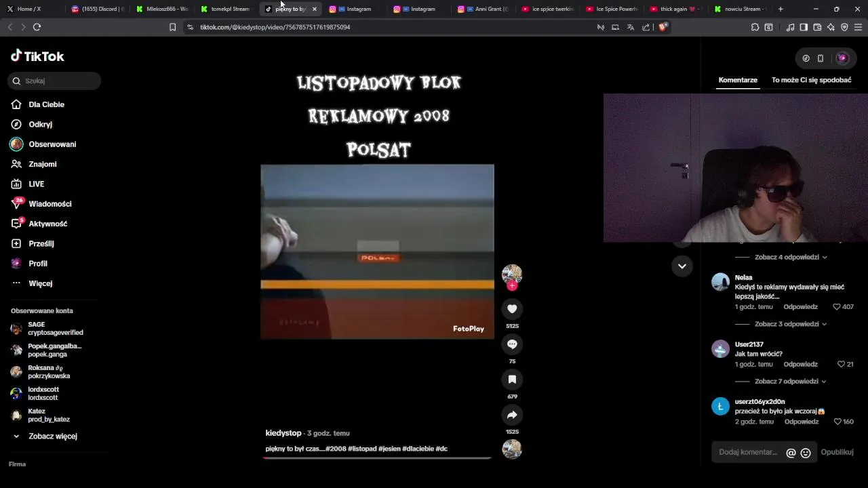This screenshot has height=488, width=868.
Task: Reply to User2137's comment
Action: (x=801, y=365)
